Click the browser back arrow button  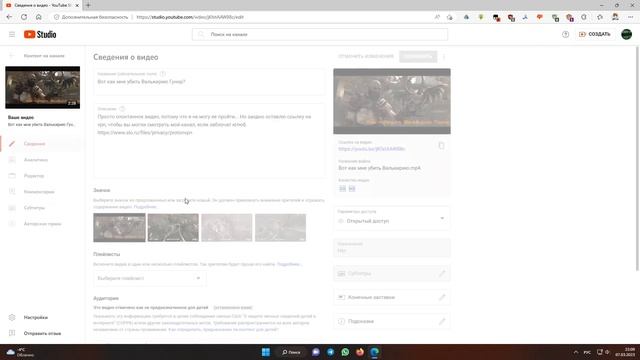click(x=9, y=17)
